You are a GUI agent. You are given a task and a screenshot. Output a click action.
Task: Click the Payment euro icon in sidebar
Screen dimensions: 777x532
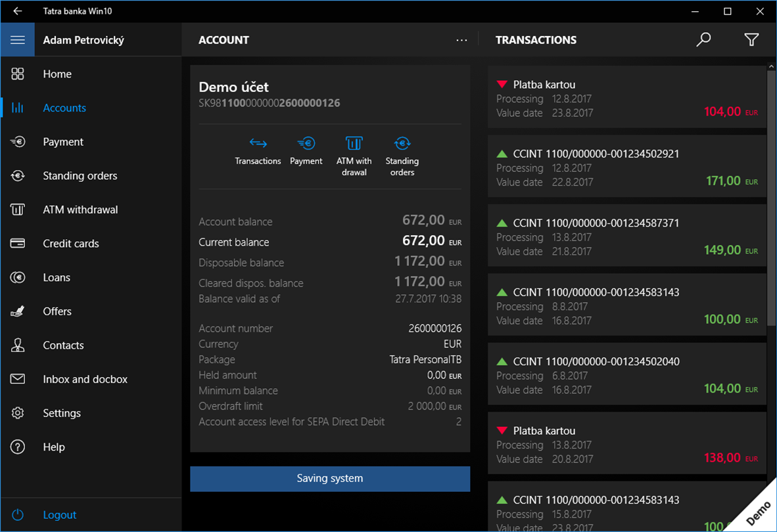(x=17, y=141)
